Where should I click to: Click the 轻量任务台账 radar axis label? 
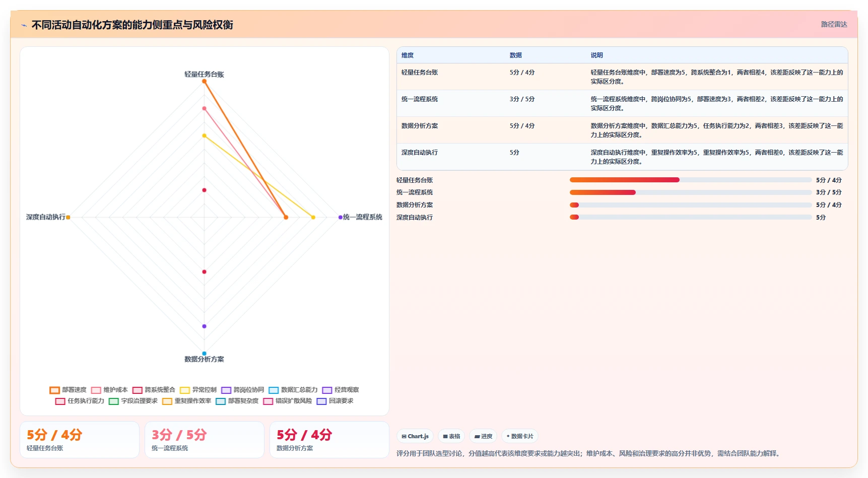pos(204,74)
